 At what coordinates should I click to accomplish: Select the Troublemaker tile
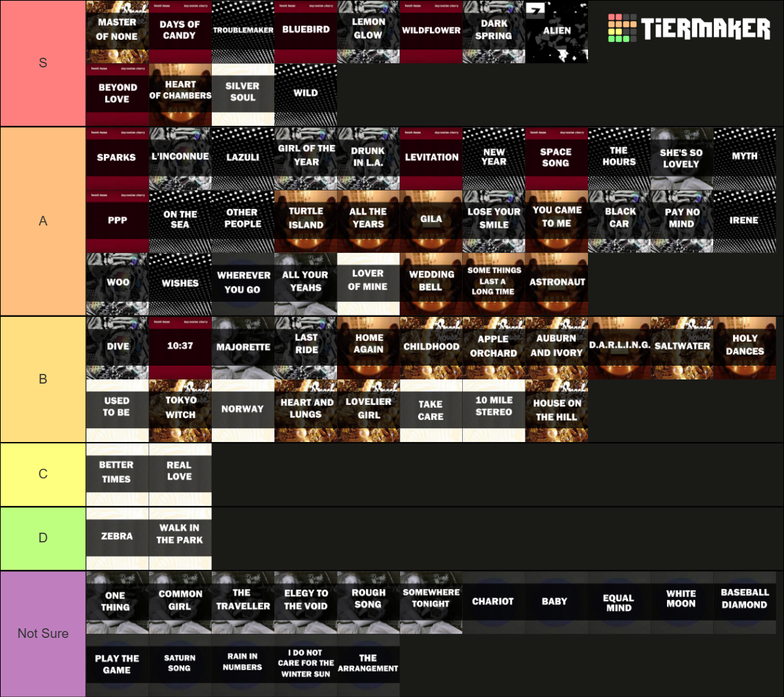click(x=243, y=32)
